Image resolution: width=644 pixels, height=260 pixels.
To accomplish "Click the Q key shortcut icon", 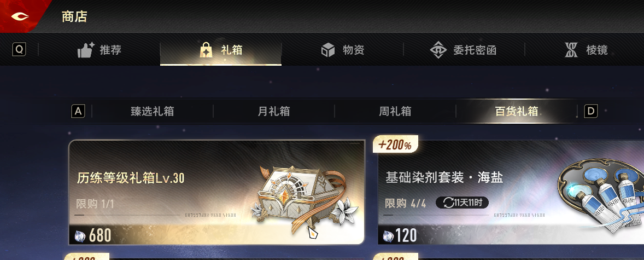I will pos(19,50).
